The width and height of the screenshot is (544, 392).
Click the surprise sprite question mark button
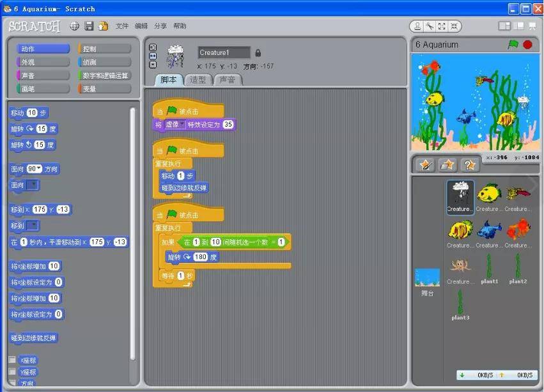469,164
